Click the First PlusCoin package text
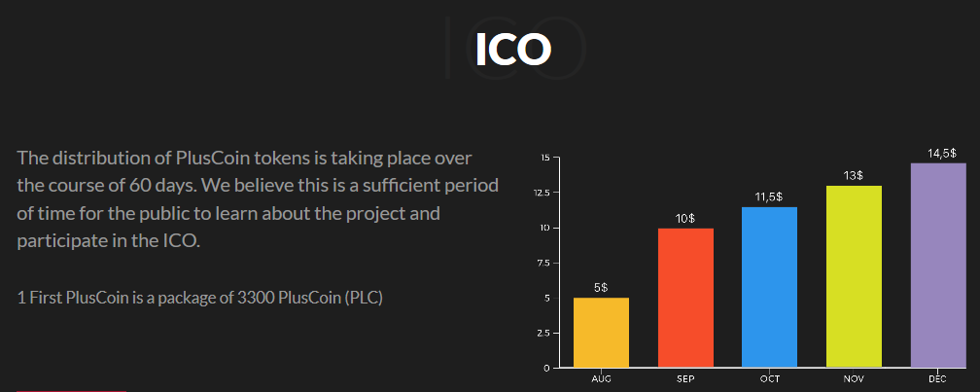This screenshot has width=980, height=392. coord(200,298)
